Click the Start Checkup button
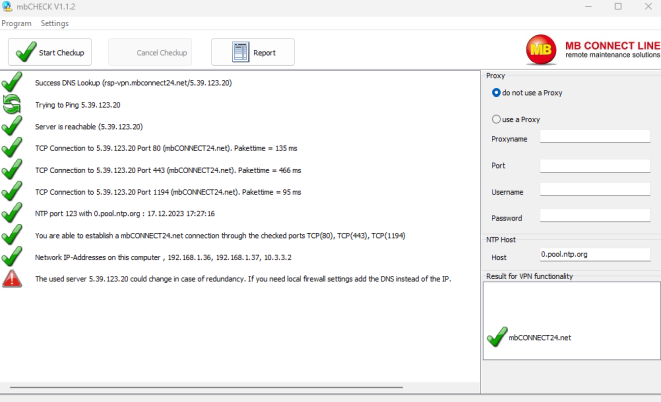 pos(50,52)
